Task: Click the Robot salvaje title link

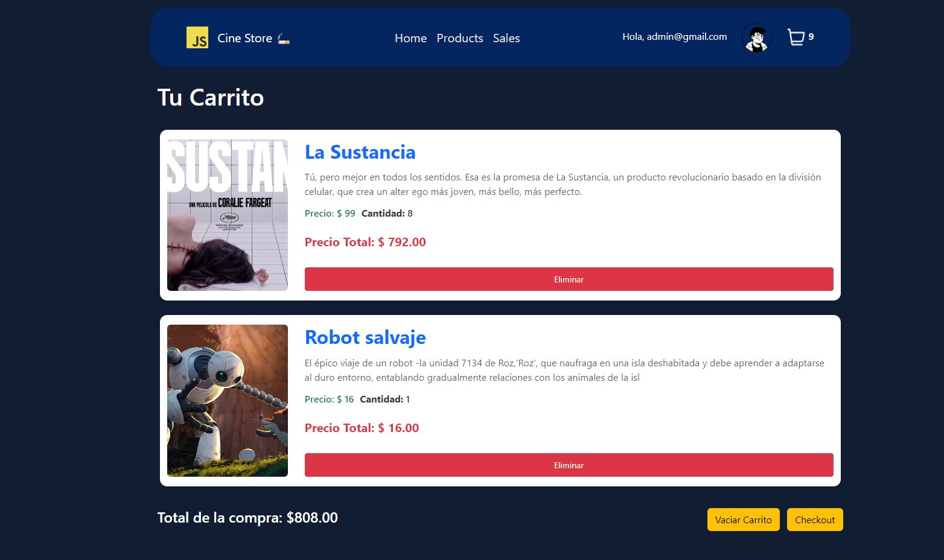Action: [x=365, y=337]
